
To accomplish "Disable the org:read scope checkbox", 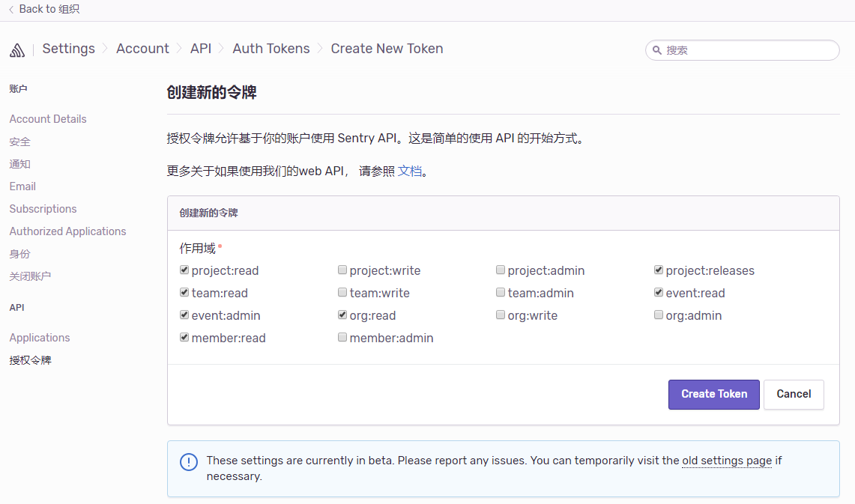I will tap(342, 315).
